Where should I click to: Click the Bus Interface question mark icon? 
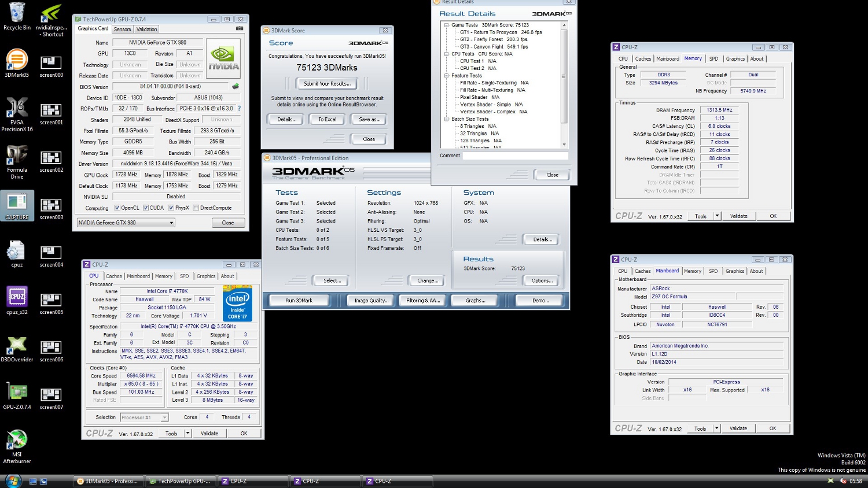click(x=239, y=109)
